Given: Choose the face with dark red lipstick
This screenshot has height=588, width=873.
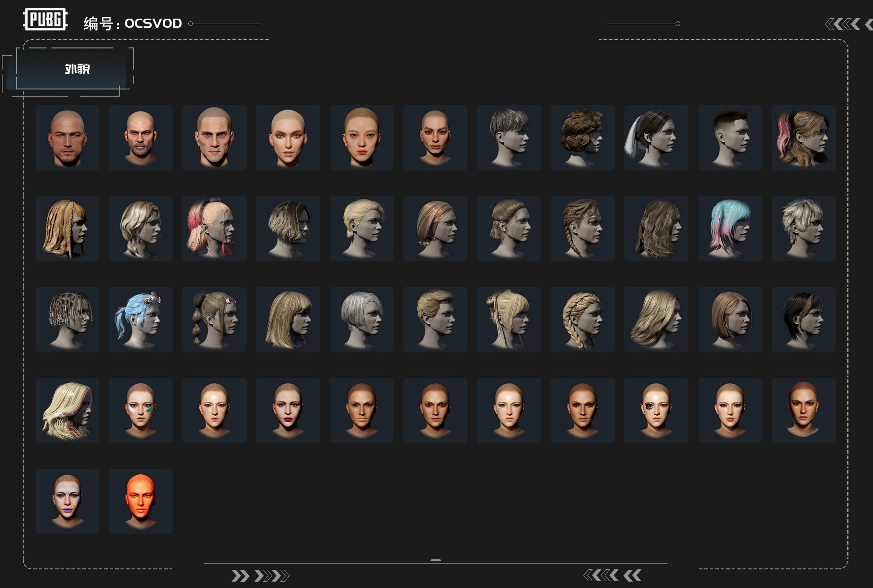Looking at the screenshot, I should coord(288,410).
